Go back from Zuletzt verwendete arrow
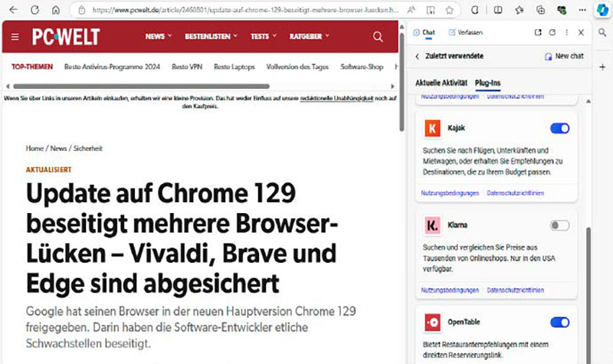The image size is (613, 364). [x=417, y=56]
